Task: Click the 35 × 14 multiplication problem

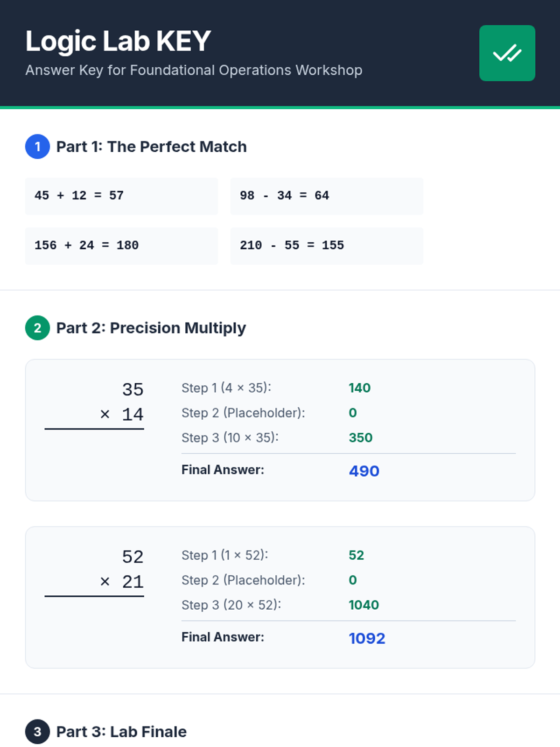Action: [122, 402]
